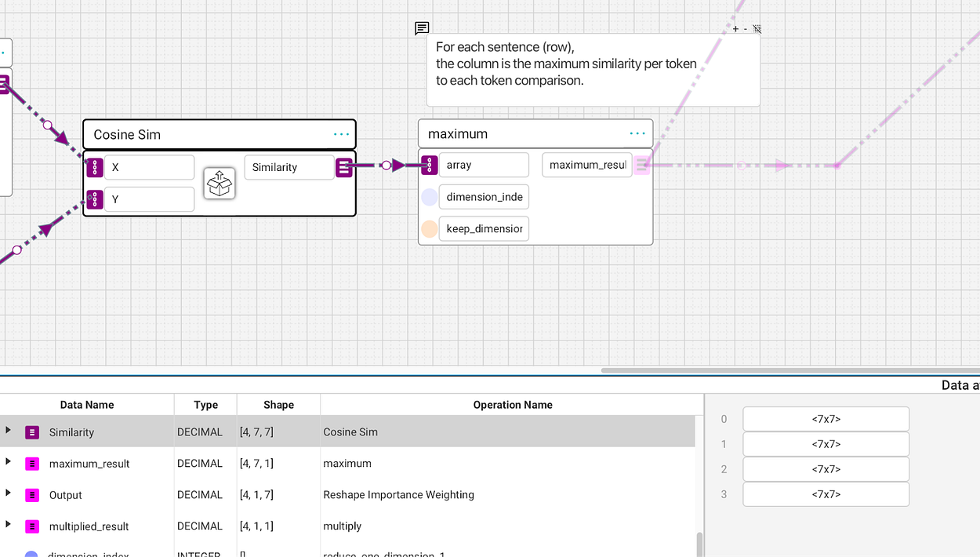Click the keep_dimension input circle
This screenshot has height=557, width=980.
click(429, 229)
